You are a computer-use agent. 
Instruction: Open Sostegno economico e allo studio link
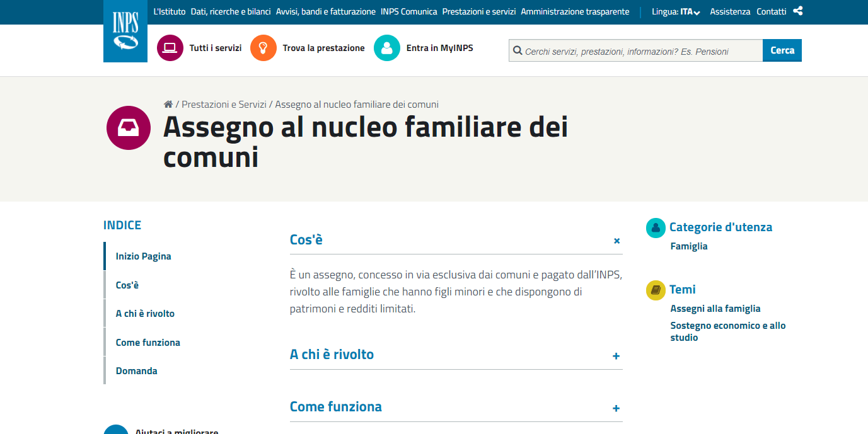tap(728, 331)
